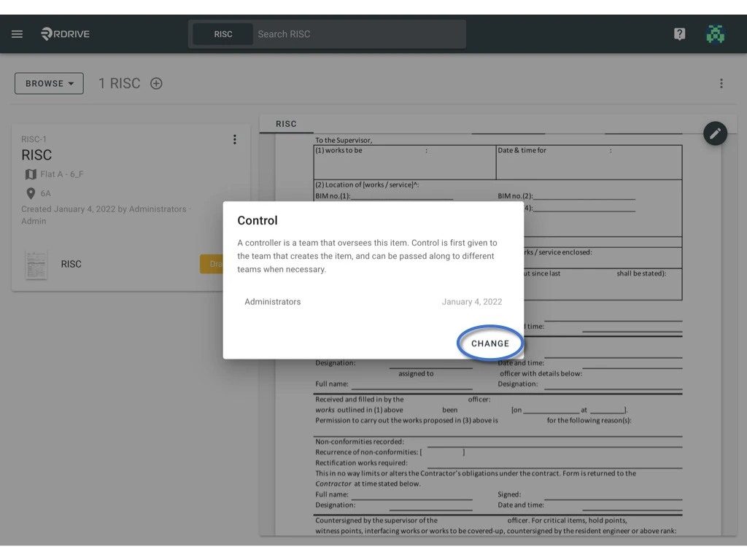747x560 pixels.
Task: Click the Flat A - 6_F location label
Action: (62, 174)
